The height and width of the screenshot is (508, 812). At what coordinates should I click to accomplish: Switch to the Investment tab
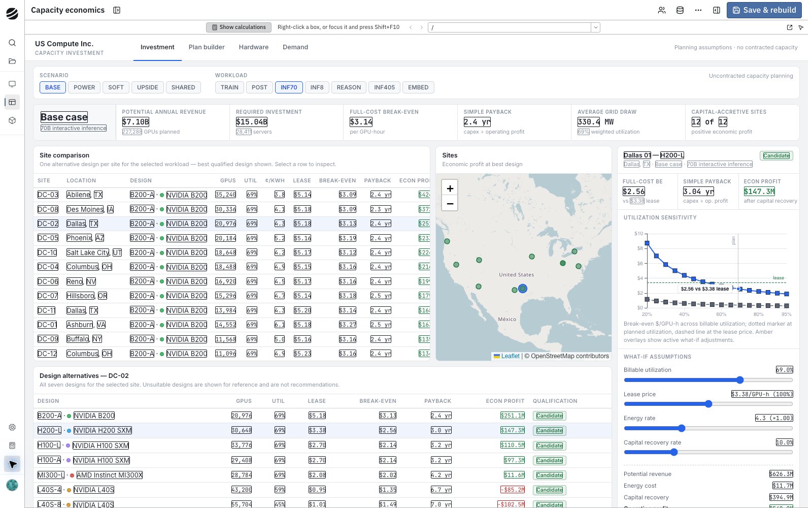coord(157,47)
